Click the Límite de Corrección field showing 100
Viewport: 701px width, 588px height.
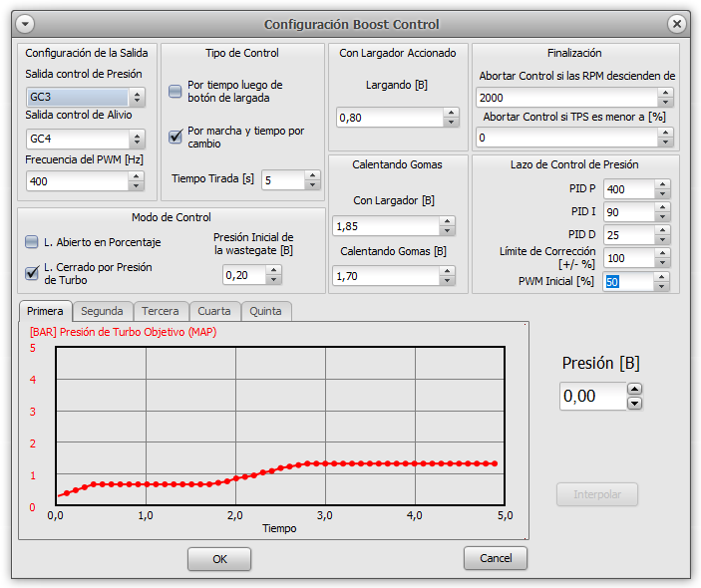[629, 258]
